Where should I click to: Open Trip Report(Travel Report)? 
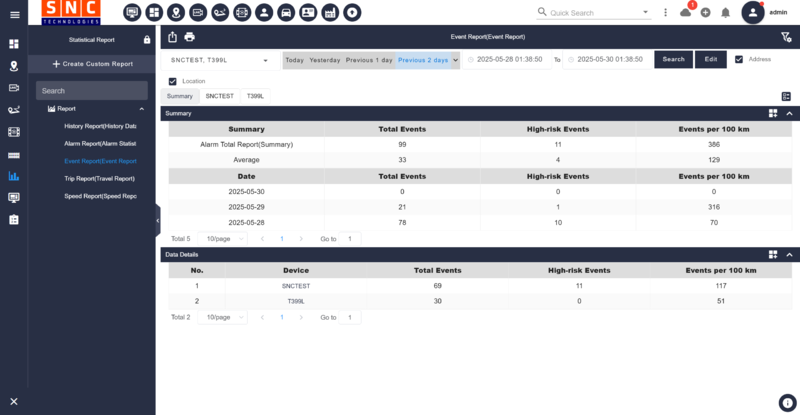pos(99,179)
